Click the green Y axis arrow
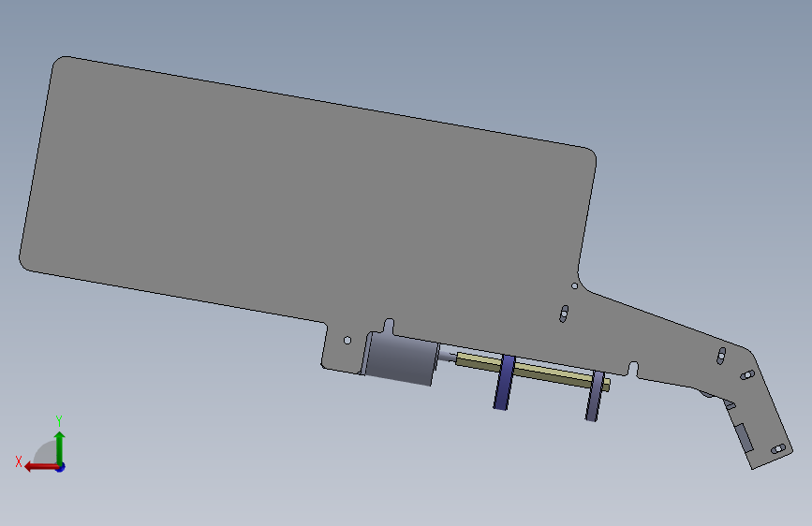Image resolution: width=812 pixels, height=526 pixels. pyautogui.click(x=60, y=447)
